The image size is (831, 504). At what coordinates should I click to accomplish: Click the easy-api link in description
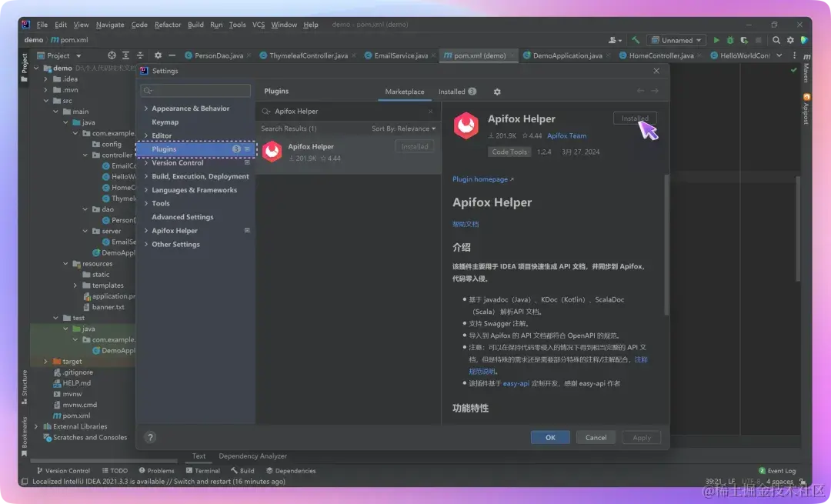point(516,383)
